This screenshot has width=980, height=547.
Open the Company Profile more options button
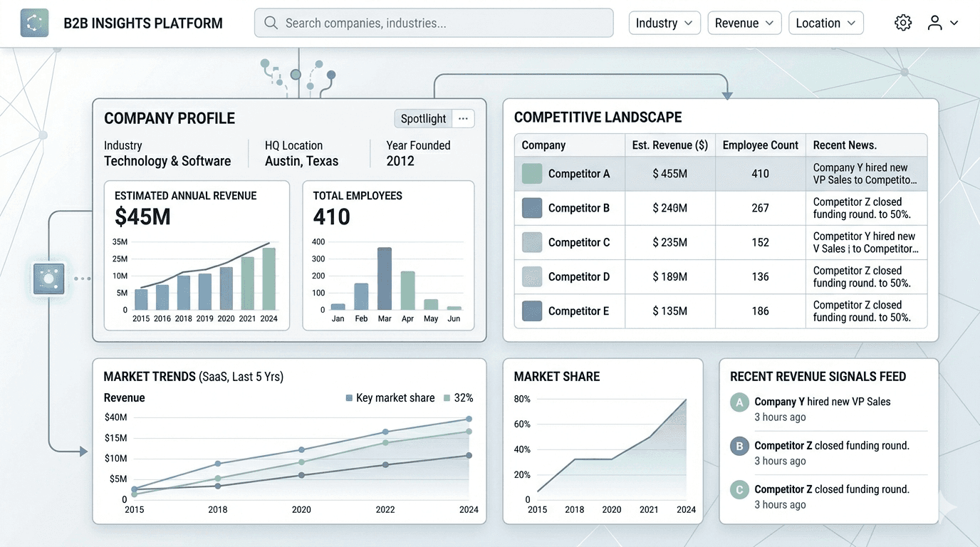(463, 119)
